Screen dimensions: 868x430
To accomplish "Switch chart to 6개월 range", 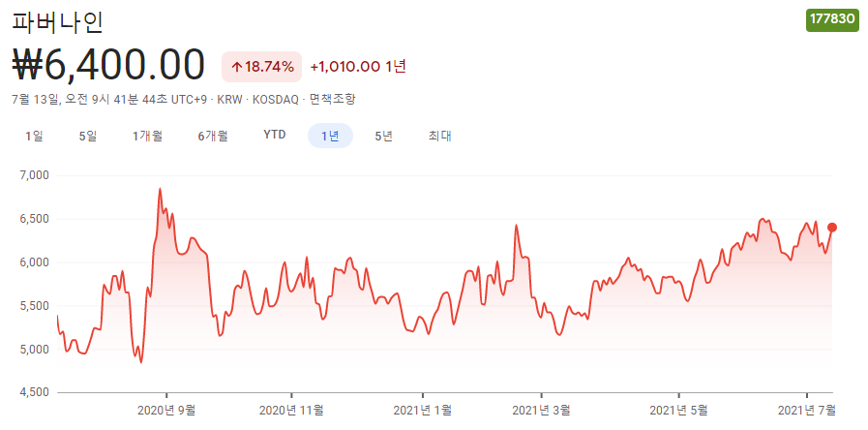I will coord(213,136).
